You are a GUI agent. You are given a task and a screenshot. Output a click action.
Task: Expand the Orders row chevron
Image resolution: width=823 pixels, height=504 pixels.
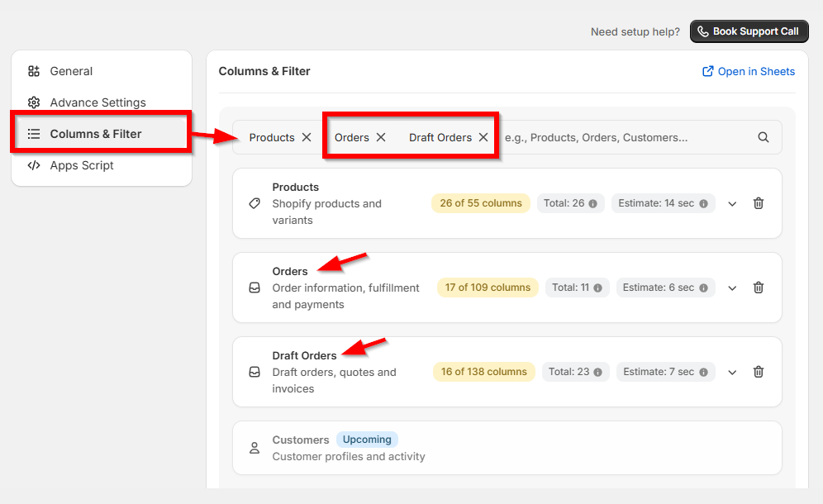(732, 288)
